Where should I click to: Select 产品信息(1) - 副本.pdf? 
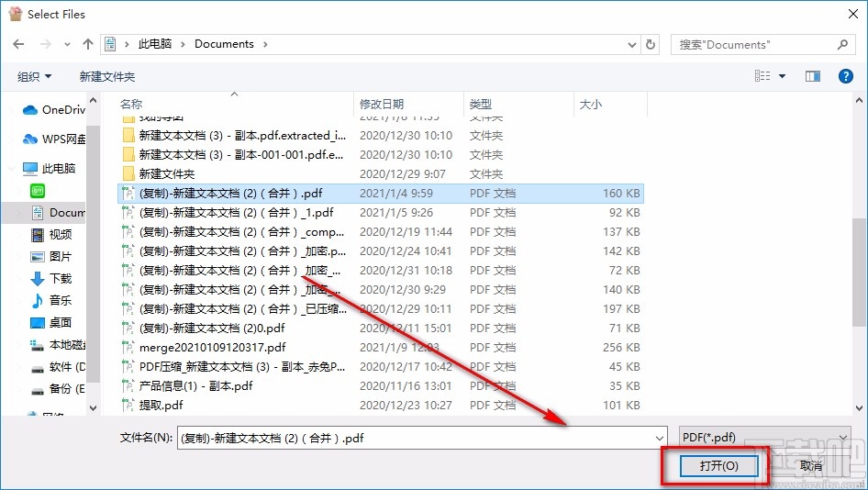[x=381, y=386]
